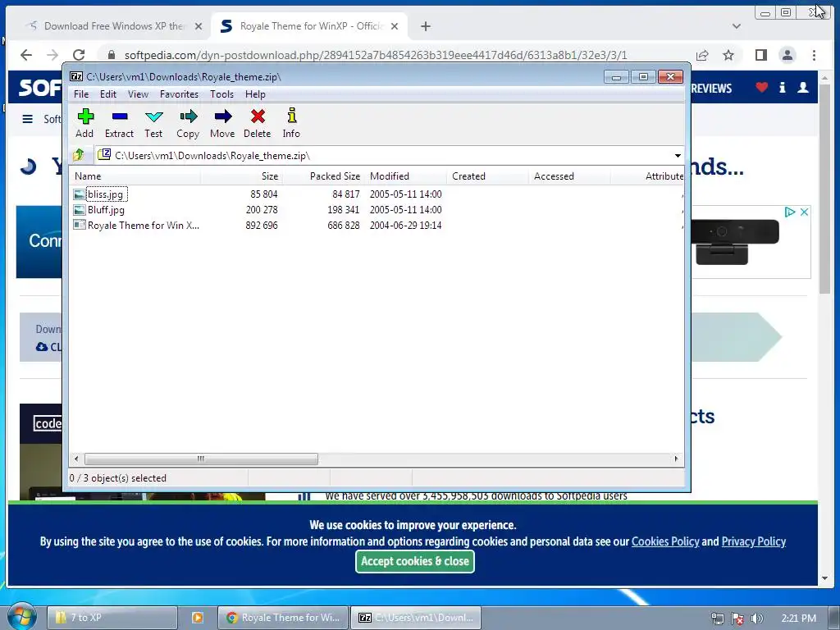The height and width of the screenshot is (630, 840).
Task: Click the share page icon in Chrome
Action: (702, 55)
